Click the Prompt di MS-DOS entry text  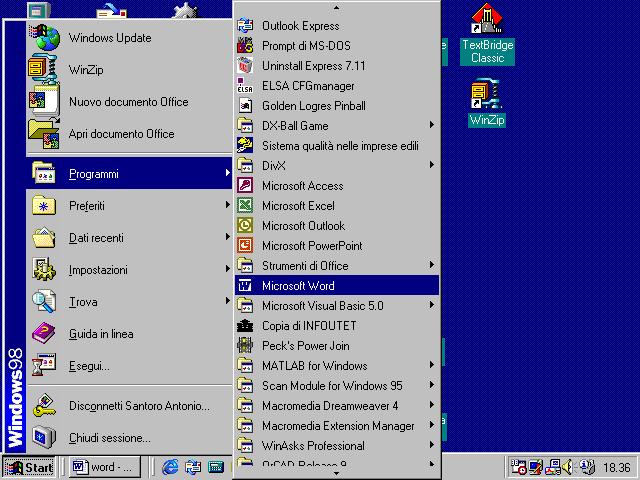(306, 45)
